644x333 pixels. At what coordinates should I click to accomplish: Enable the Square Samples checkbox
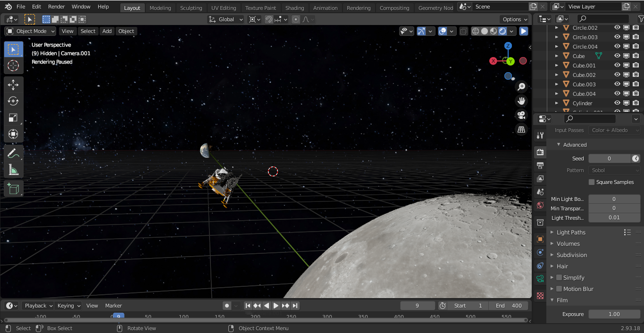point(592,182)
